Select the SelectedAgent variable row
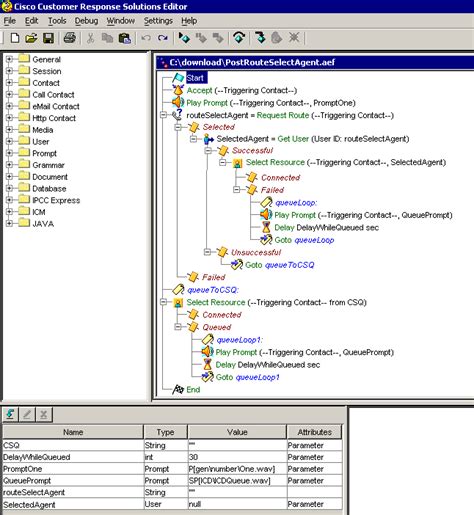474x515 pixels. point(172,504)
